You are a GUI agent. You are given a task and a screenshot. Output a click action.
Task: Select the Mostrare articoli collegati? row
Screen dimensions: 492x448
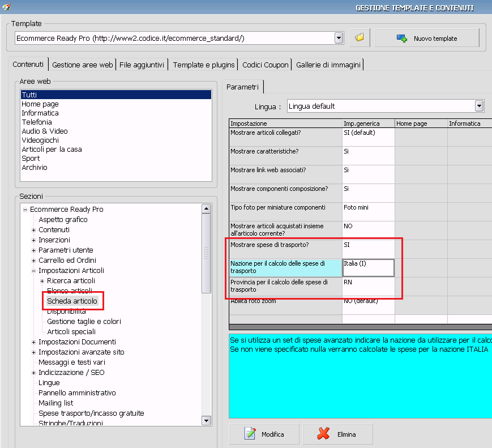(x=285, y=137)
